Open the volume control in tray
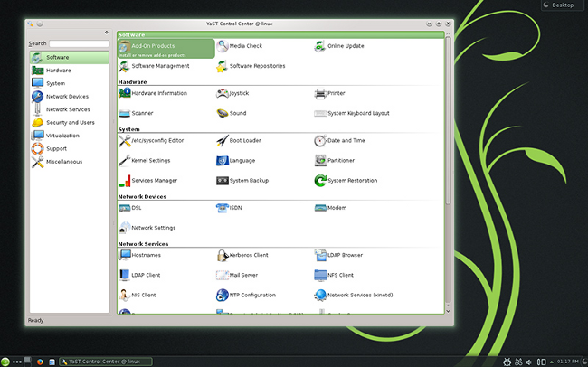 [529, 362]
